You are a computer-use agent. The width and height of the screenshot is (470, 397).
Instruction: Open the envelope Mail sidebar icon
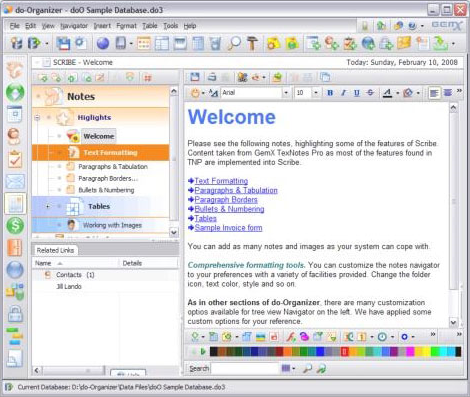15,182
